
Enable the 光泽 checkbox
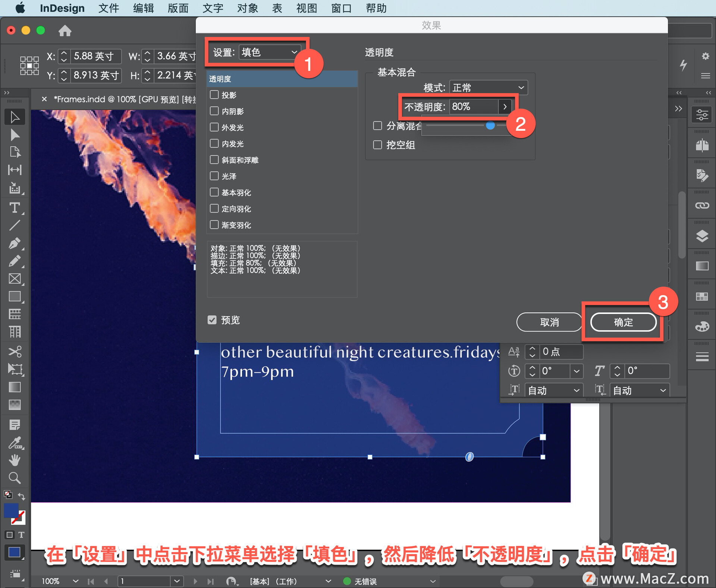[x=214, y=176]
